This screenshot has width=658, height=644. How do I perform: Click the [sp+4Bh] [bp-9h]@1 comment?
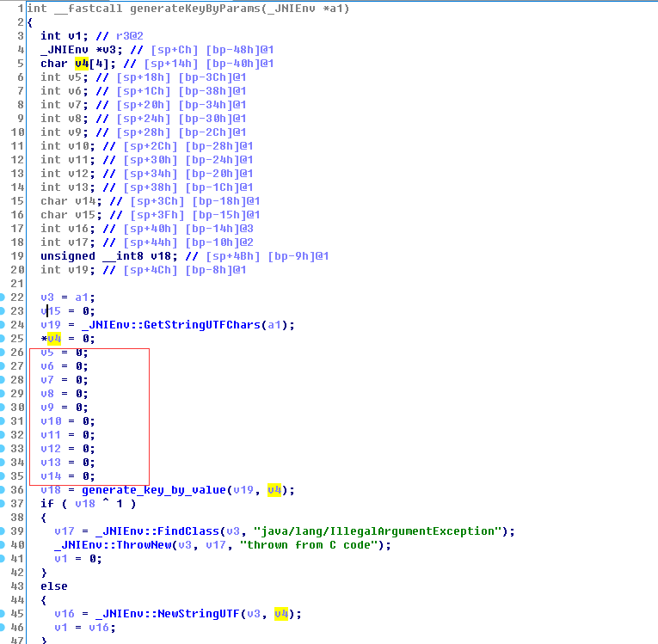[268, 256]
